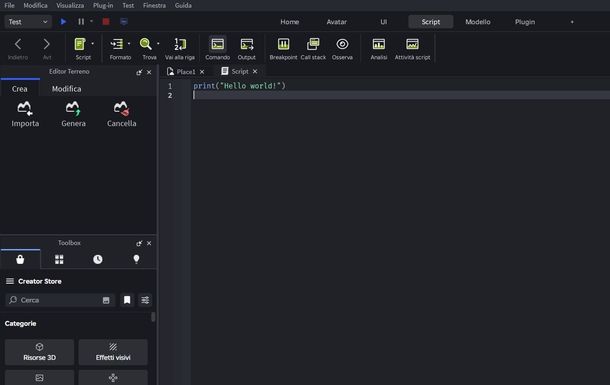Open the Attività script panel

(412, 48)
